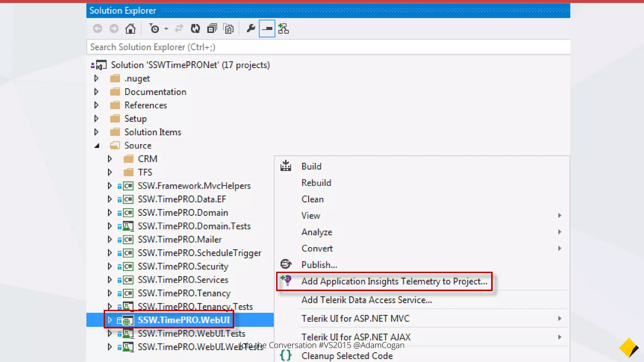Image resolution: width=644 pixels, height=362 pixels.
Task: Open the Analyze submenu
Action: 317,232
